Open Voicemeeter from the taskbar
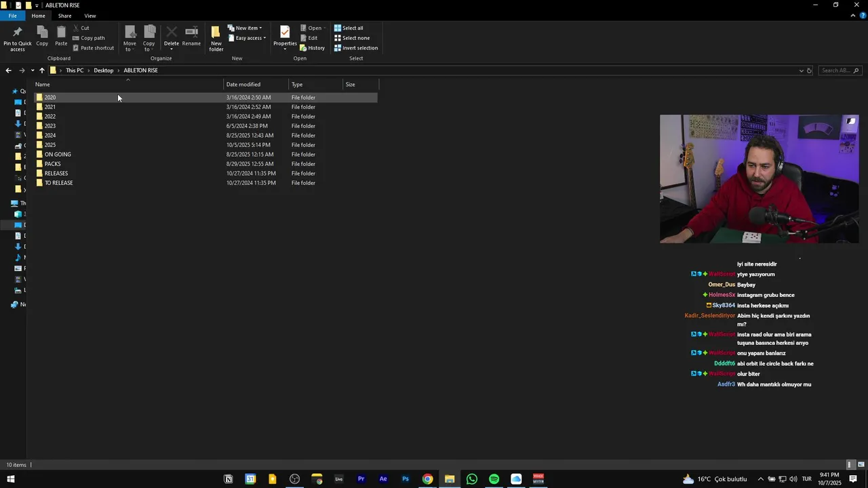 coord(538,479)
